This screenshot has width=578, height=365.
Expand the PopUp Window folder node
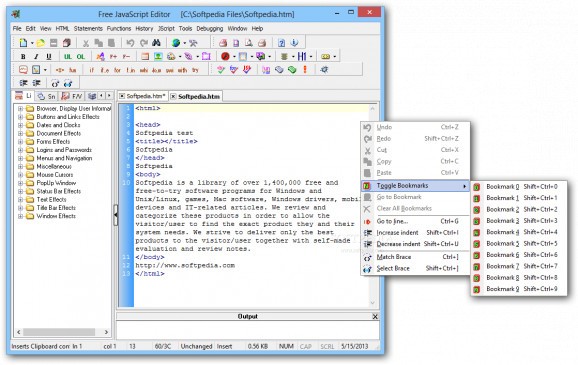(21, 183)
